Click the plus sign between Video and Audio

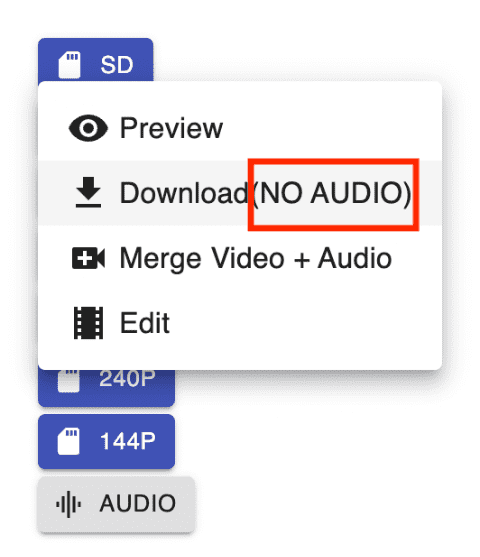point(301,260)
